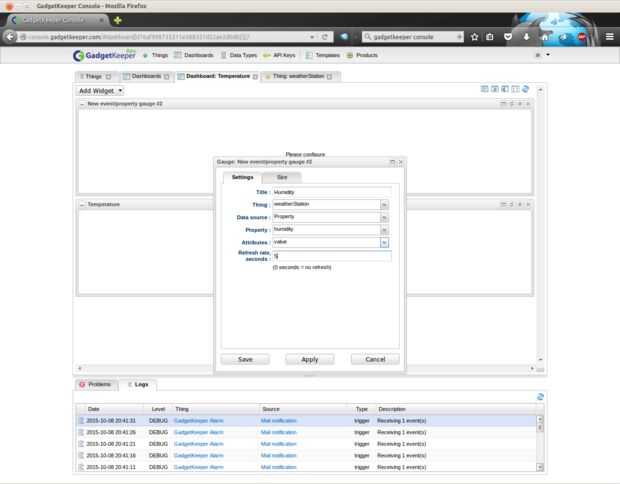
Task: Open a new browser tab with plus icon
Action: pos(117,20)
